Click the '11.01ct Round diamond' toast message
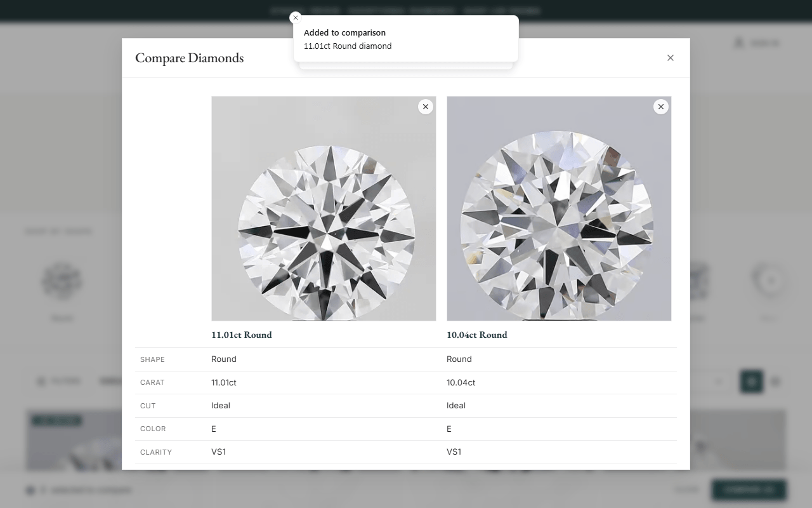This screenshot has width=812, height=508. [x=348, y=46]
